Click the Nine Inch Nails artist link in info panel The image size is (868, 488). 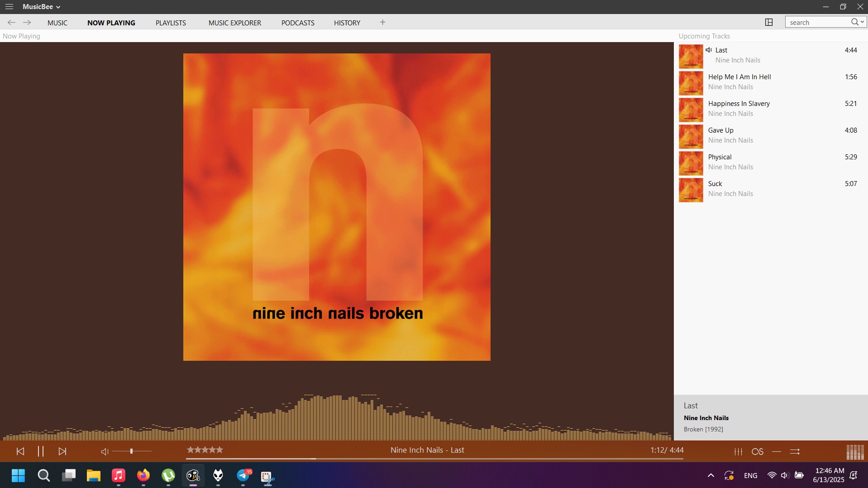pyautogui.click(x=706, y=418)
